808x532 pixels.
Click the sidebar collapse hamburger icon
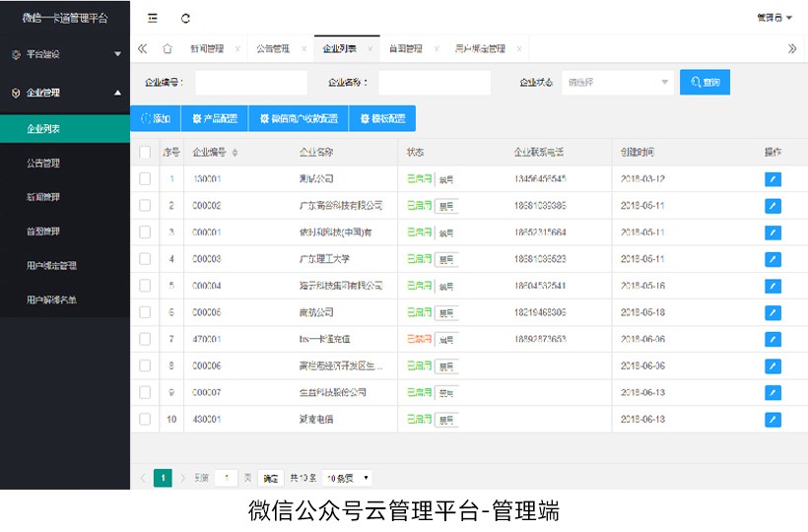153,18
